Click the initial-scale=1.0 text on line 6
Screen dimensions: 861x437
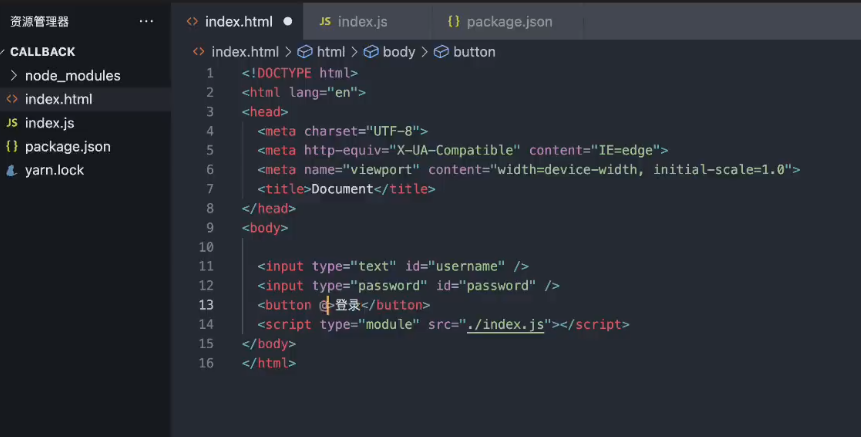point(719,170)
